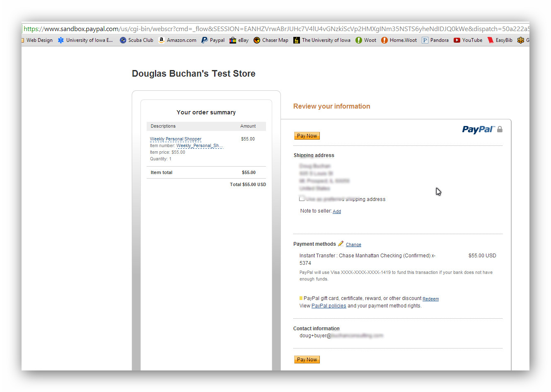Open the PayPal policies link
551x392 pixels.
click(329, 306)
